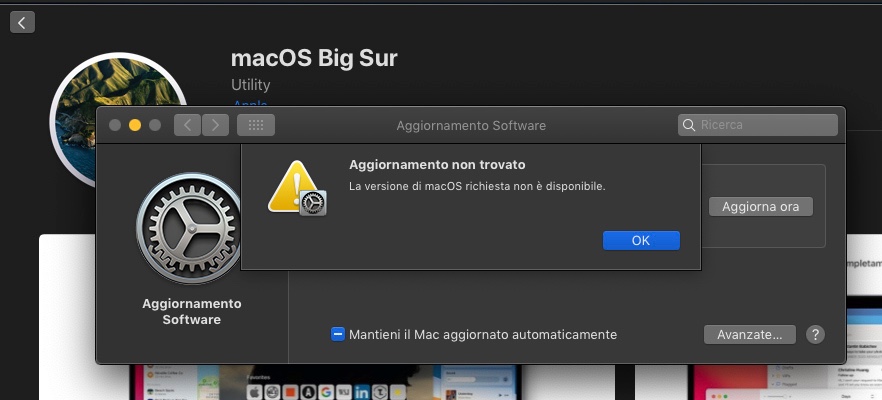Toggle Mantieni il Mac aggiornato automaticamente checkbox

click(338, 335)
